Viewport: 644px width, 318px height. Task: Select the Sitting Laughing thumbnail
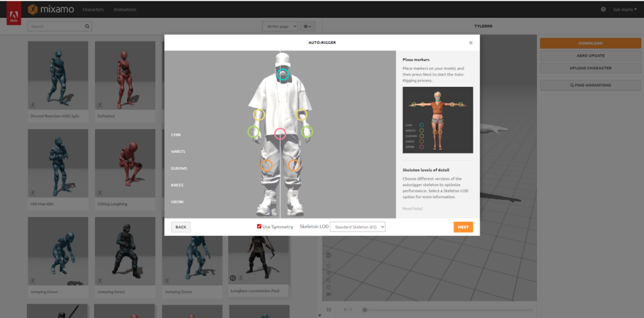pos(125,163)
